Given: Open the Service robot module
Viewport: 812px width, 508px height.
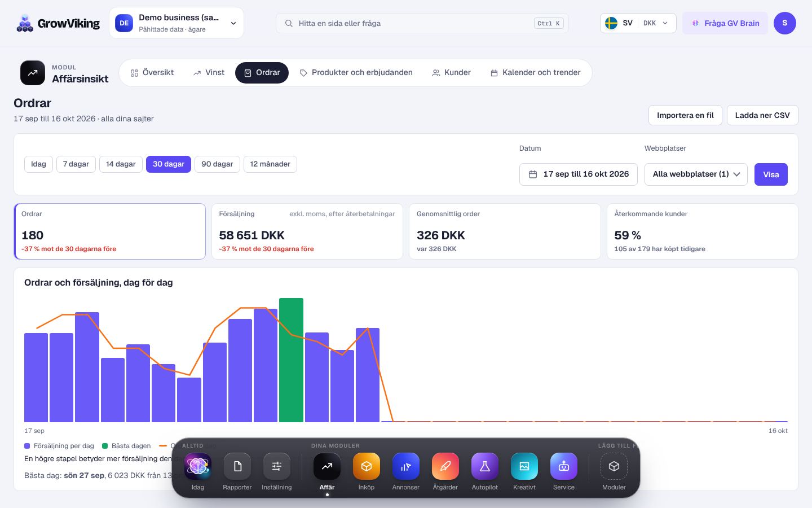Looking at the screenshot, I should click(564, 466).
